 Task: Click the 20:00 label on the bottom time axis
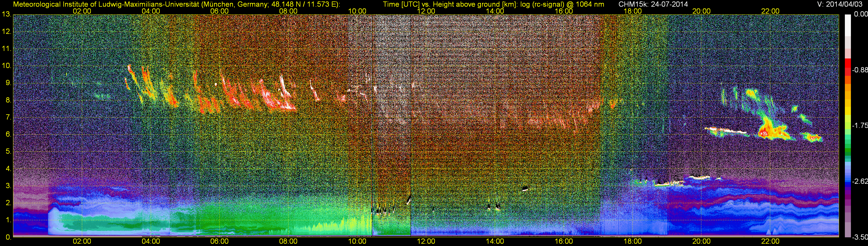tap(701, 241)
